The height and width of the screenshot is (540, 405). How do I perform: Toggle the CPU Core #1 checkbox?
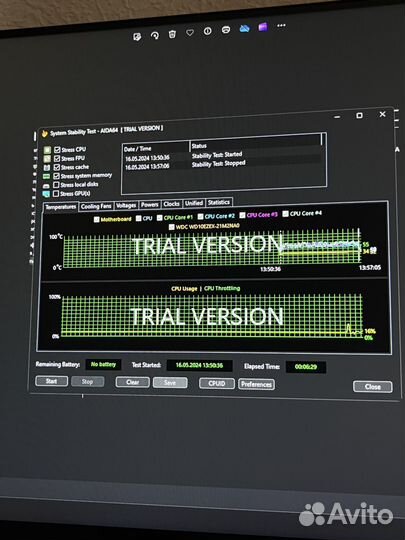coord(159,218)
